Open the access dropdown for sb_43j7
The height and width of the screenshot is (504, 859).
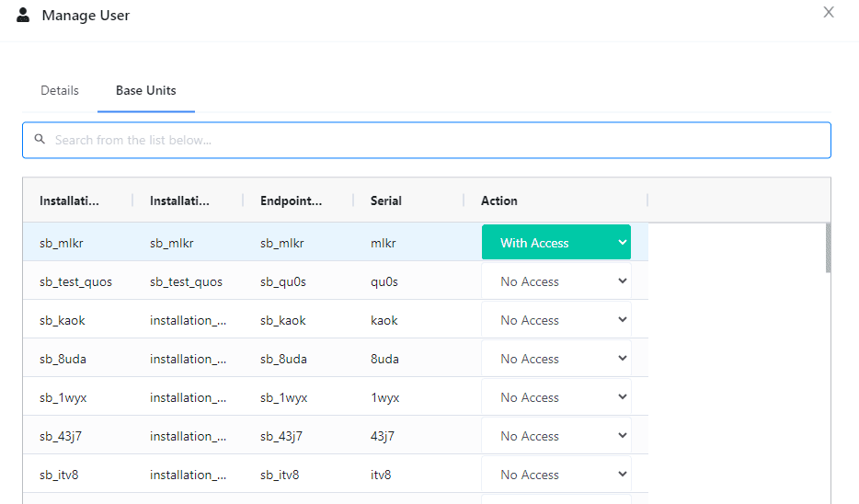tap(556, 436)
